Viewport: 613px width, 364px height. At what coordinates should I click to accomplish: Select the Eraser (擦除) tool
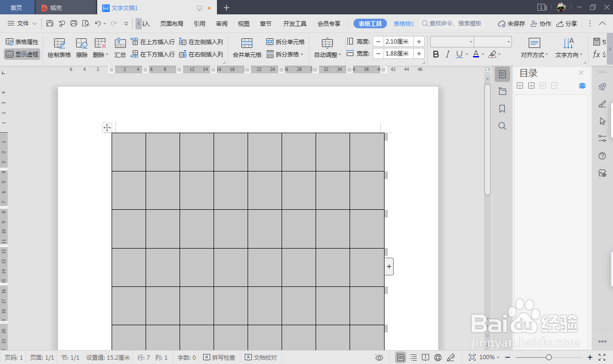coord(82,48)
